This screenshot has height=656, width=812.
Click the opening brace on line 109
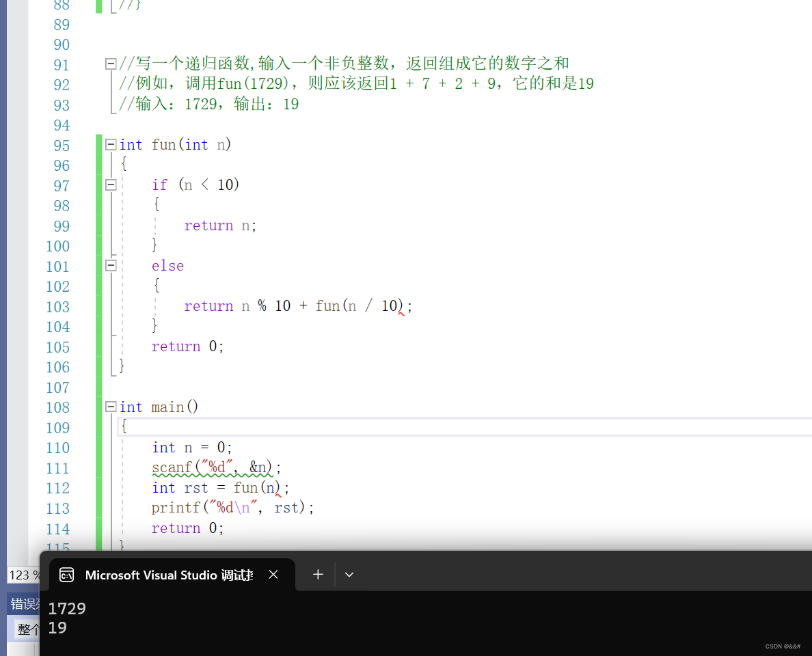[x=124, y=427]
